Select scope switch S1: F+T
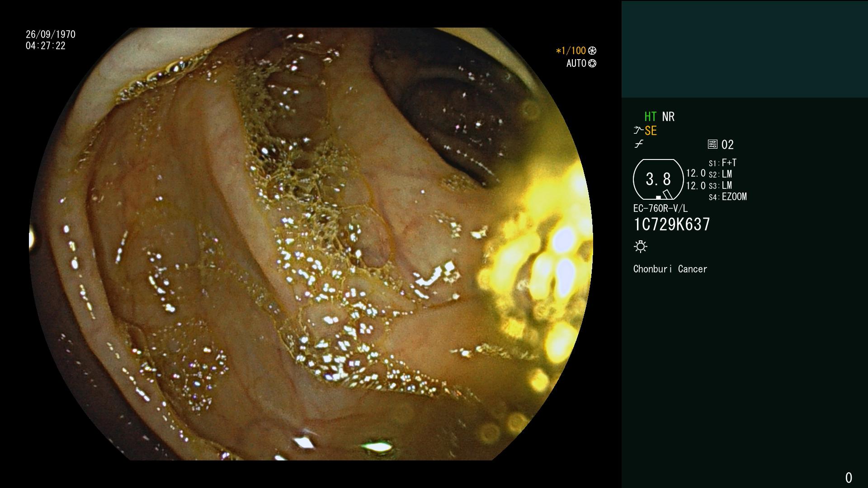Viewport: 868px width, 488px height. [x=723, y=163]
